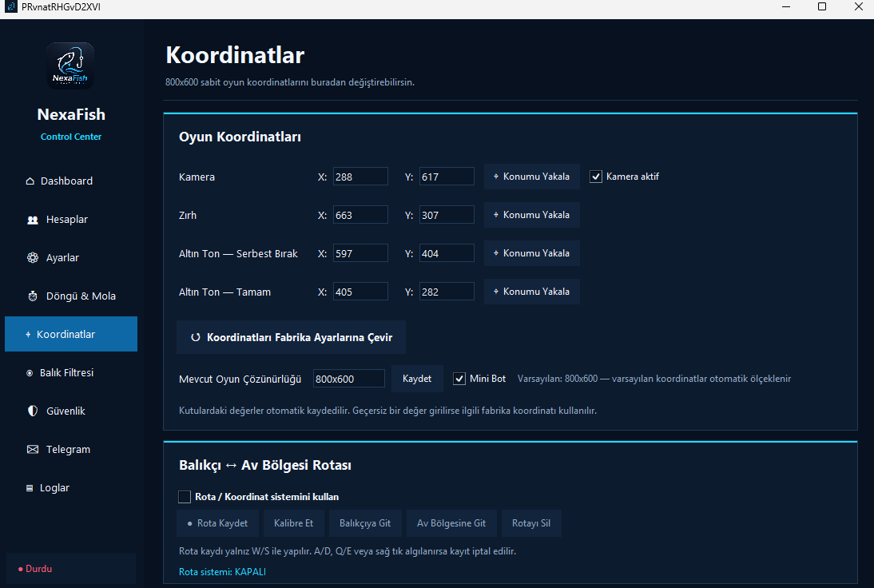Click the stopwatch icon beside Döngü & Mola
Screen dimensions: 874x588
click(x=33, y=296)
